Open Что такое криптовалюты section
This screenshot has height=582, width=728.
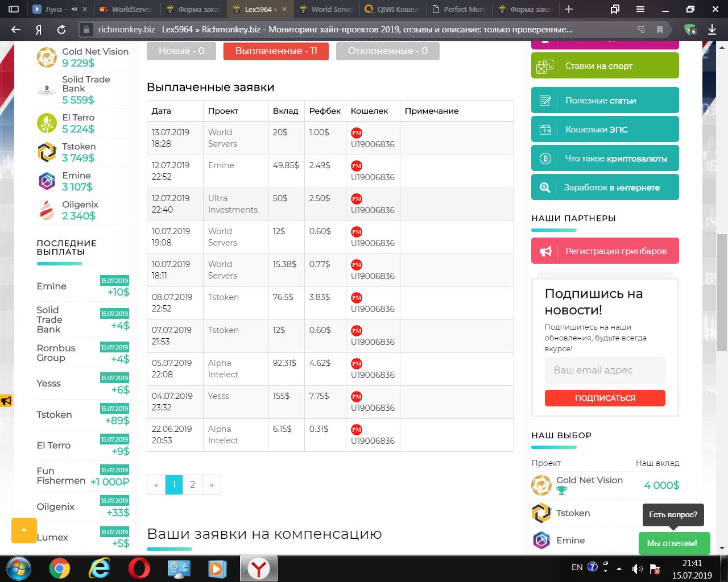click(x=605, y=158)
